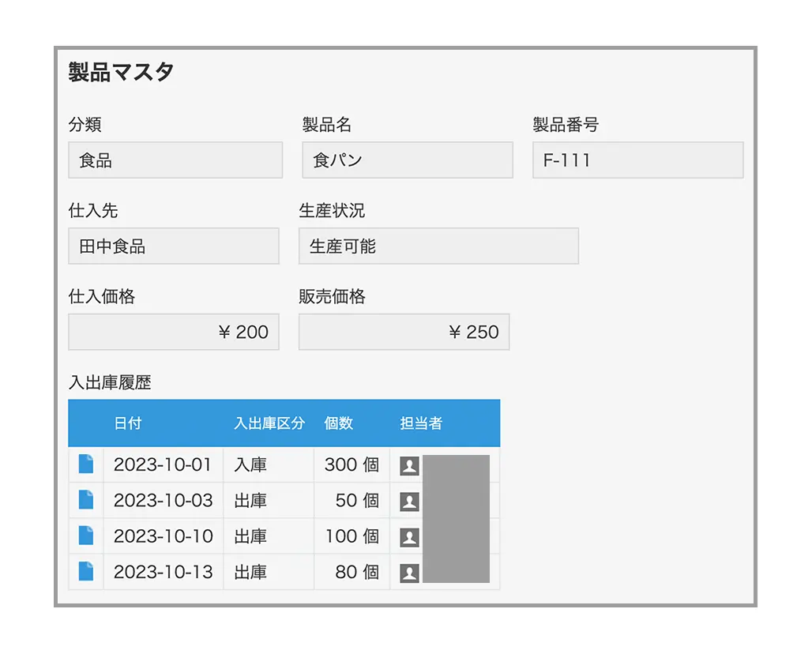
Task: Click the 製品番号 field with F-111
Action: (637, 160)
